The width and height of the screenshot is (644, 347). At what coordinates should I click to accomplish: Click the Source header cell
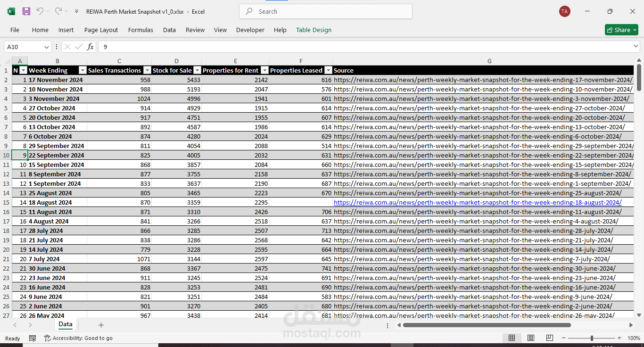[x=484, y=70]
